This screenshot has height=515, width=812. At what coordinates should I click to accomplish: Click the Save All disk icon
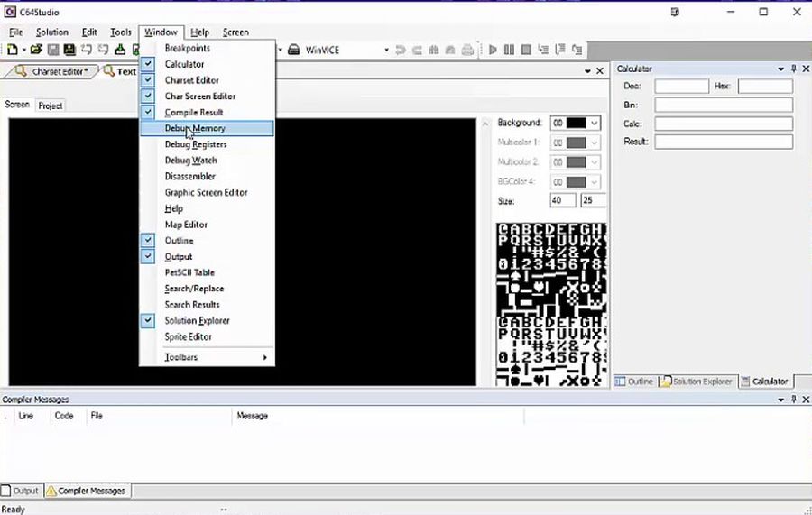69,50
